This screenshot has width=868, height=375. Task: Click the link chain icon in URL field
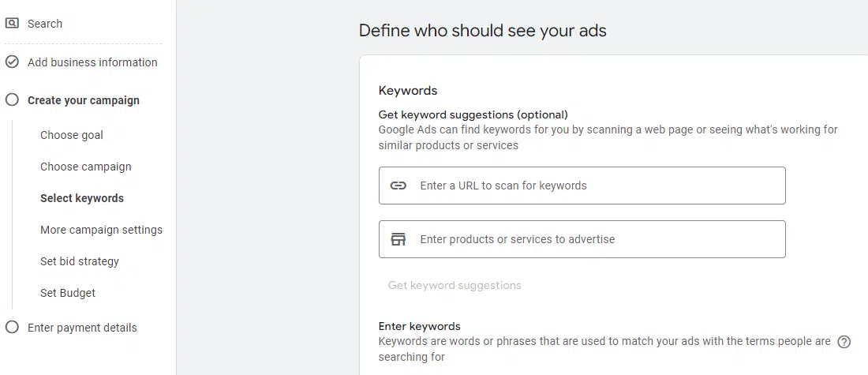click(398, 186)
